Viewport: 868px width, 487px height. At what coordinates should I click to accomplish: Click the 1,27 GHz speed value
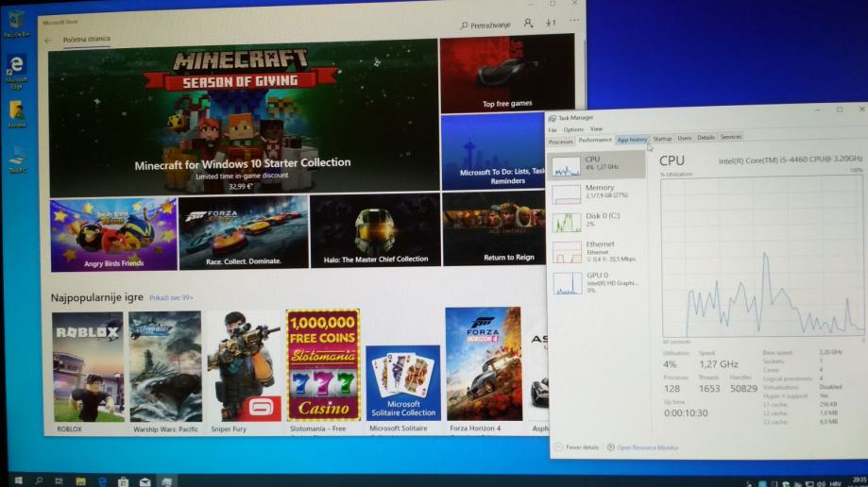click(x=719, y=364)
